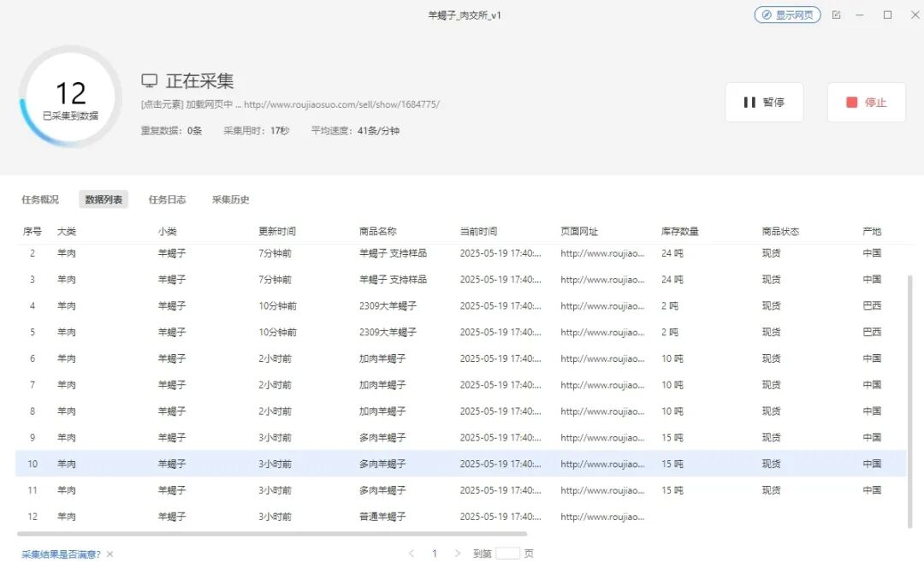Select row 10 in the data list
This screenshot has width=924, height=568.
(342, 464)
